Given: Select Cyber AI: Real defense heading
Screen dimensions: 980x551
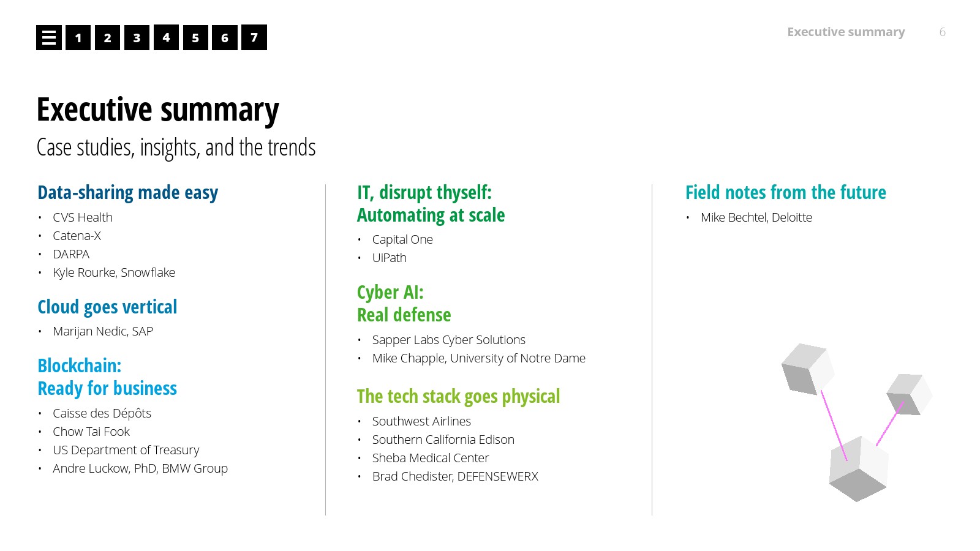Looking at the screenshot, I should pos(404,304).
